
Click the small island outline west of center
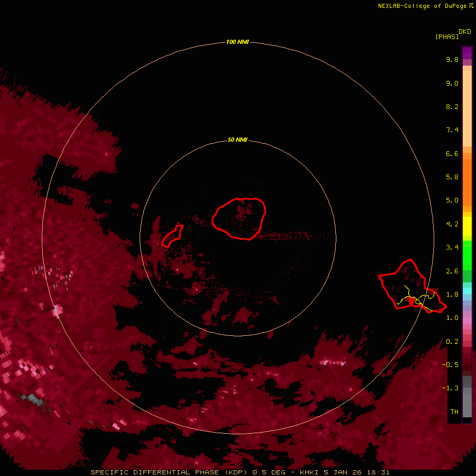click(x=172, y=236)
